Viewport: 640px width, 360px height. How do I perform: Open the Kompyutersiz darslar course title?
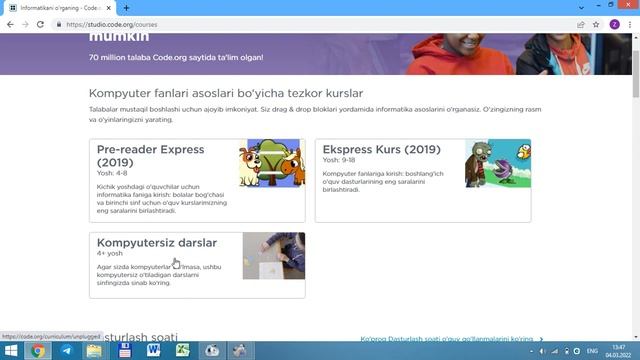point(157,242)
